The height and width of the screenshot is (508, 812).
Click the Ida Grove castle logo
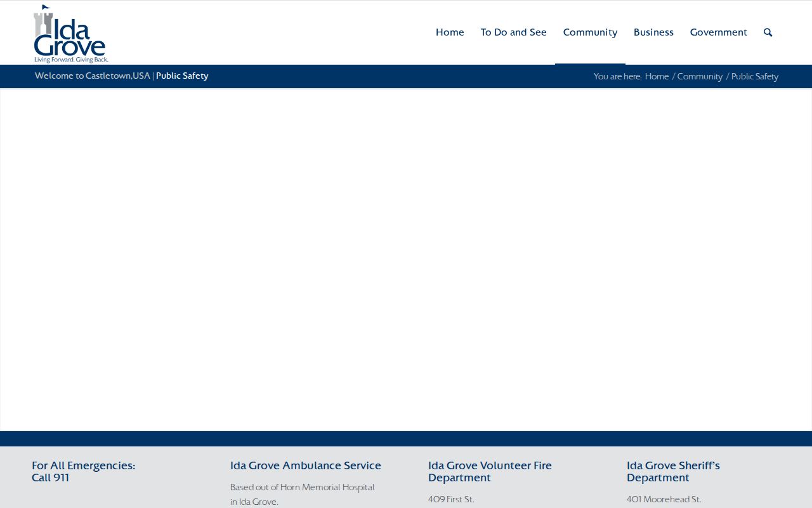(x=70, y=34)
